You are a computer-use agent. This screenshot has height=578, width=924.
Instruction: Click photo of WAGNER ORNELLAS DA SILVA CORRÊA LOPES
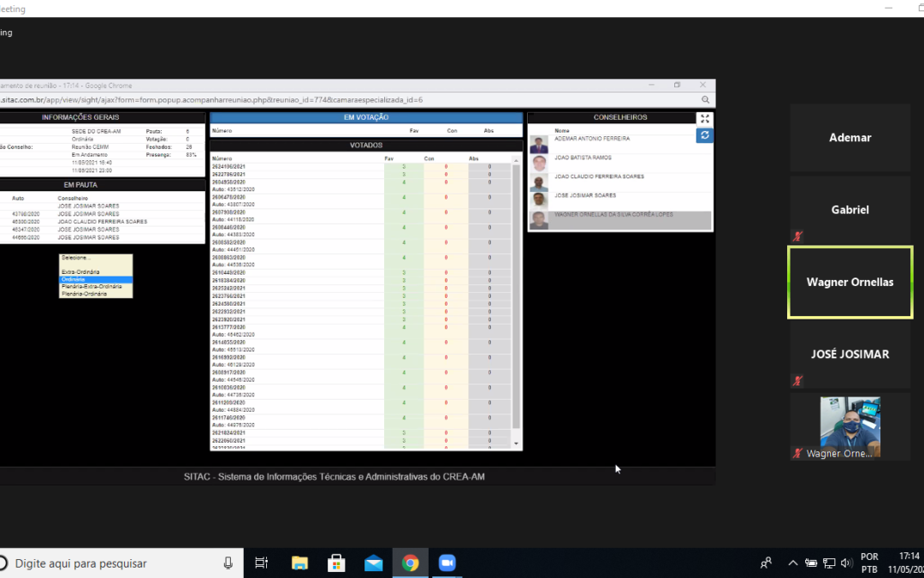pyautogui.click(x=539, y=220)
